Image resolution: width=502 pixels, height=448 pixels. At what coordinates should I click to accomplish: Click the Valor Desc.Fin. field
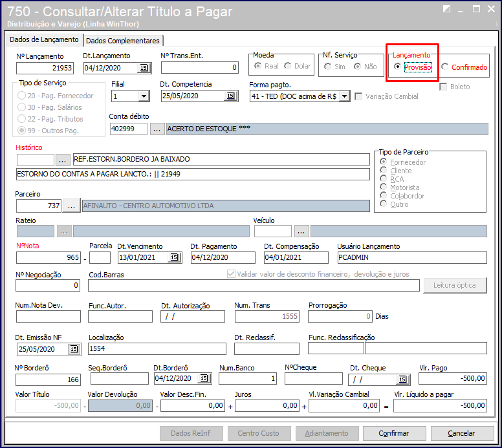coord(193,405)
